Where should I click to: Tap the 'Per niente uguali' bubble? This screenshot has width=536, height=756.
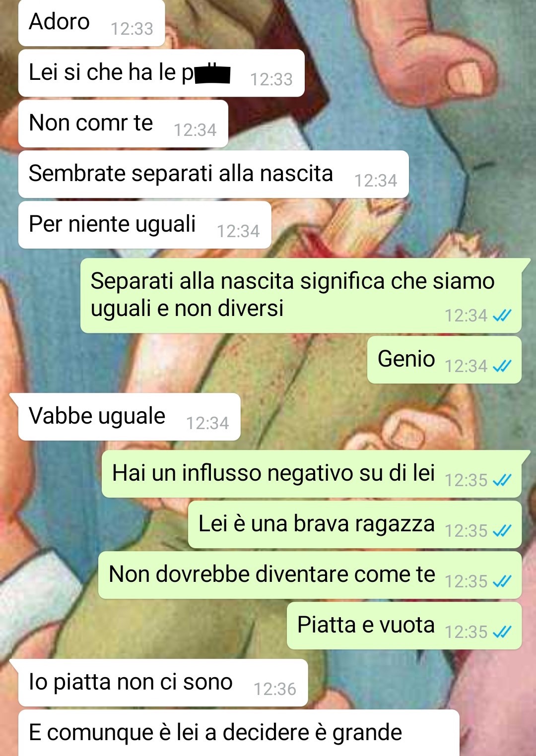145,225
